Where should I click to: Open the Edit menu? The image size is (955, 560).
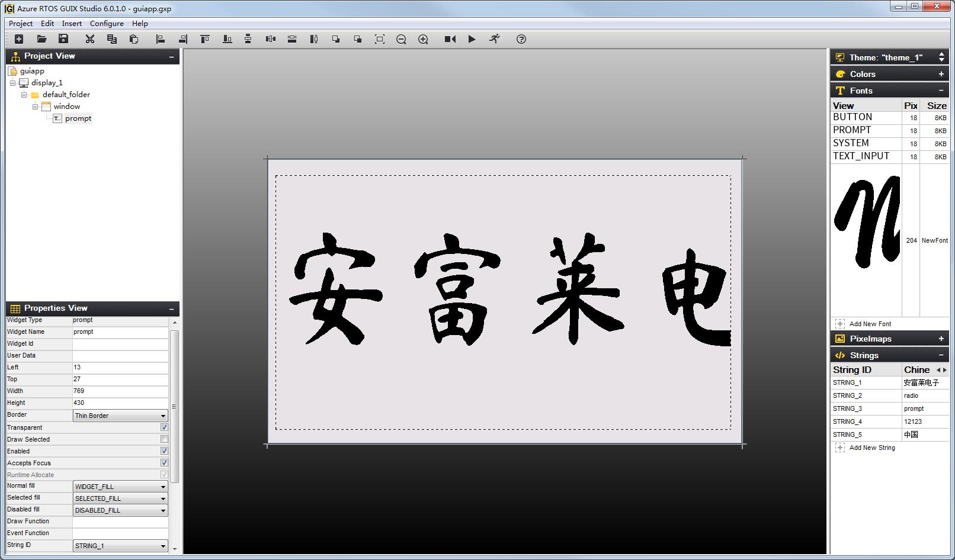(47, 24)
